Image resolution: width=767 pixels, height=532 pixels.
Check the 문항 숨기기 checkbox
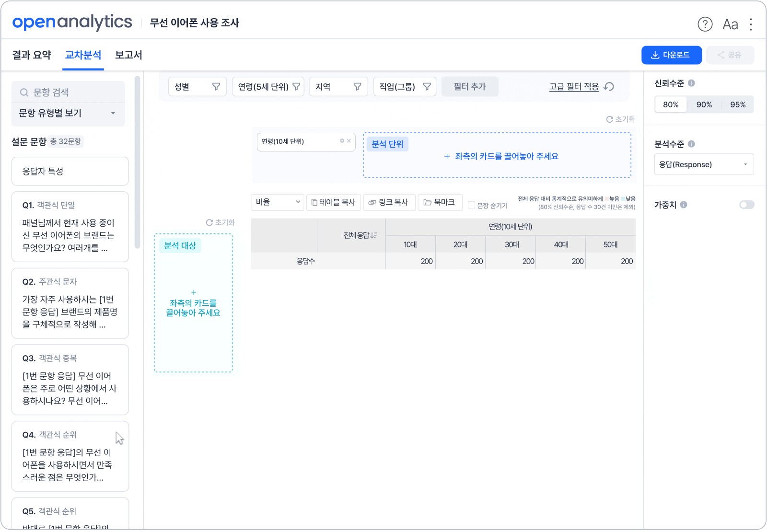[x=472, y=205]
